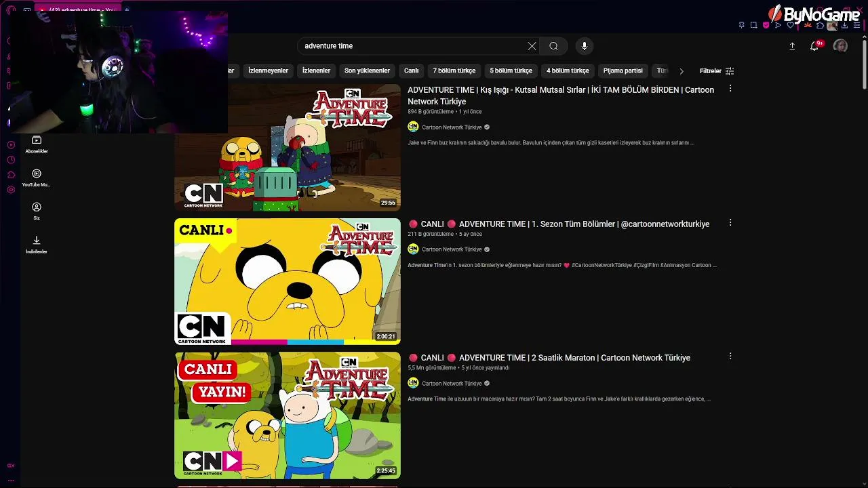Select the 4 bölüm türkçe chip
868x488 pixels.
(568, 70)
